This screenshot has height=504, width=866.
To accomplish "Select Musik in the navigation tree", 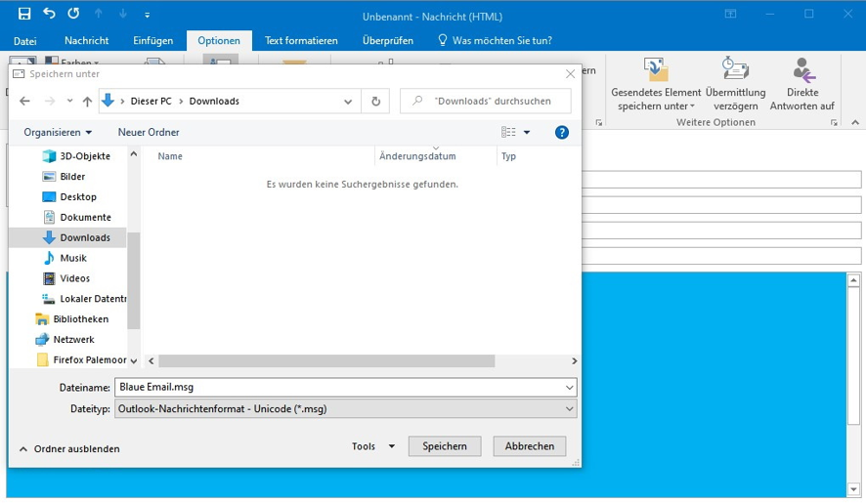I will click(x=65, y=258).
